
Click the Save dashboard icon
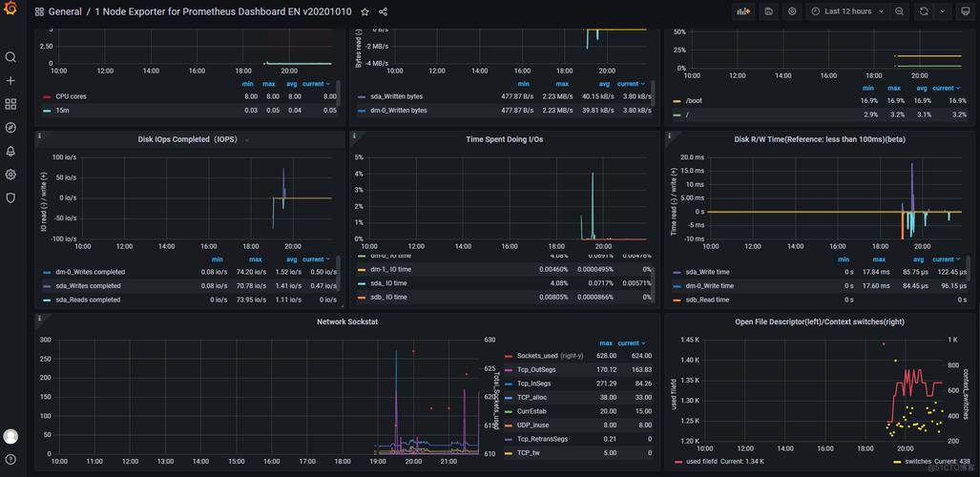769,11
